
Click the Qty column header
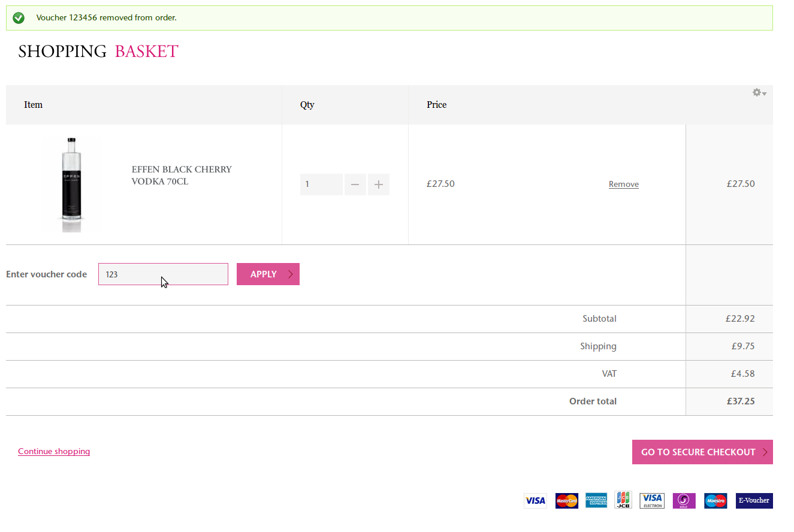point(307,105)
